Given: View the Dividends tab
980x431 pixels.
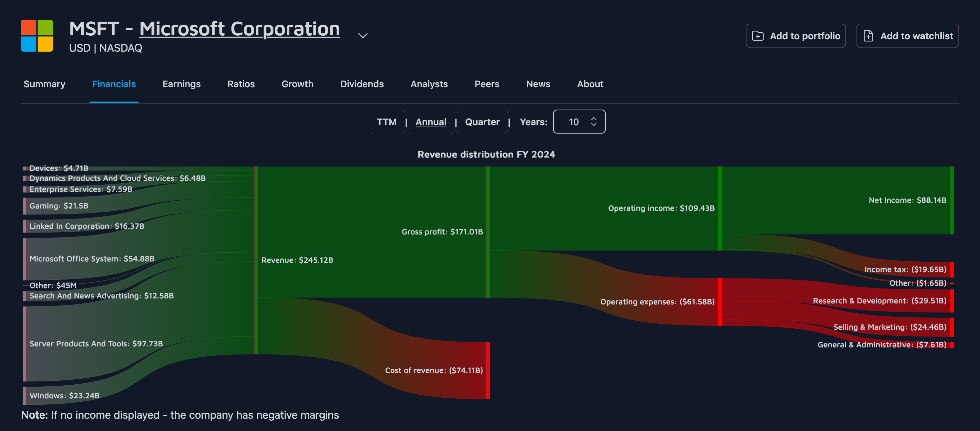Looking at the screenshot, I should pos(362,84).
